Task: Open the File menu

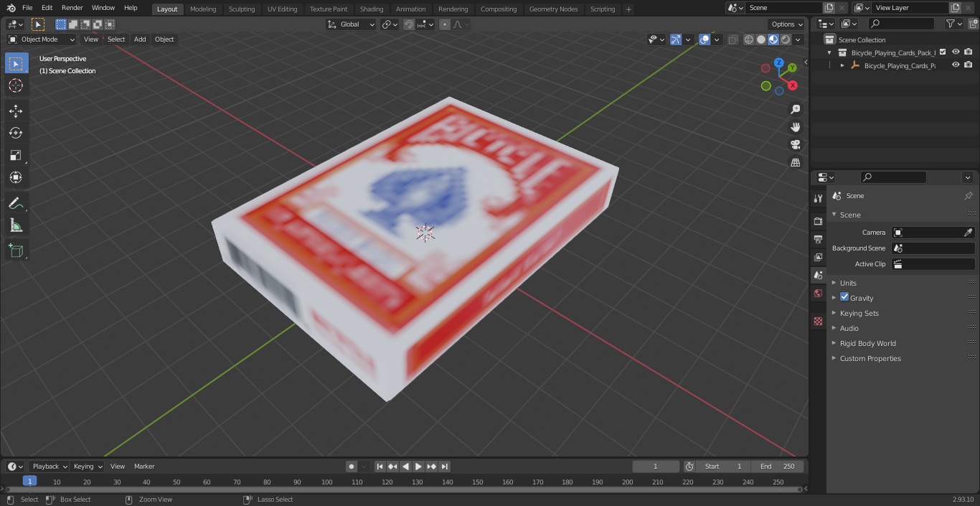Action: (x=27, y=8)
